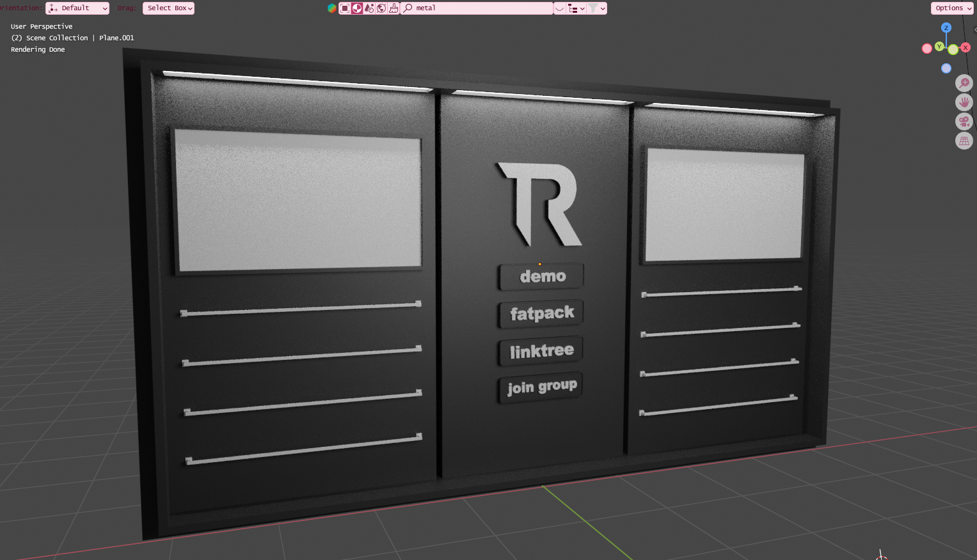Select the Brushes asset type icon
This screenshot has height=560, width=977.
pos(393,8)
